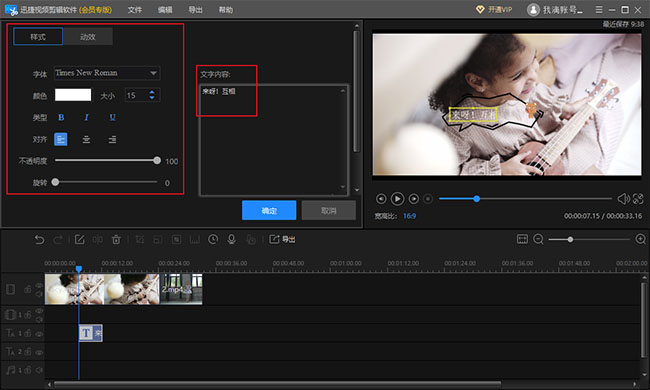The height and width of the screenshot is (390, 650).
Task: Select the crop tool icon
Action: pos(140,240)
